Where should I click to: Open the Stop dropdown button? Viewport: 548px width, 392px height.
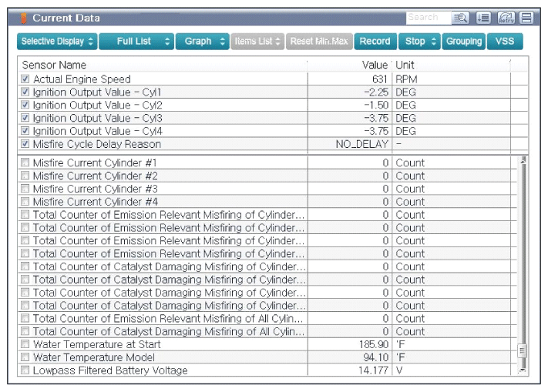click(x=419, y=41)
